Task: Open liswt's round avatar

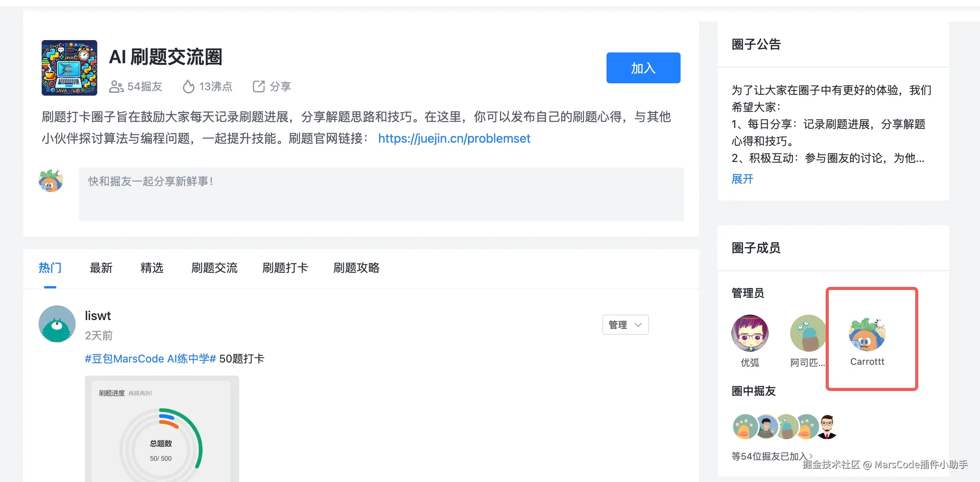Action: [57, 324]
